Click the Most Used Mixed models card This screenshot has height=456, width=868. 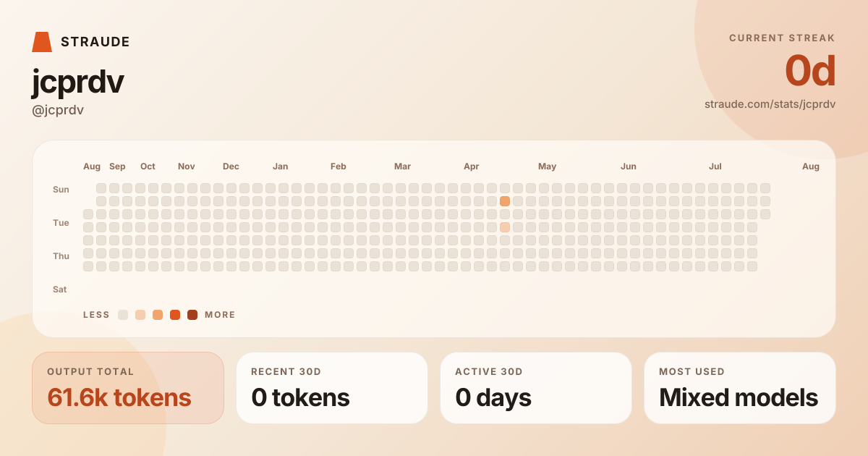tap(740, 388)
